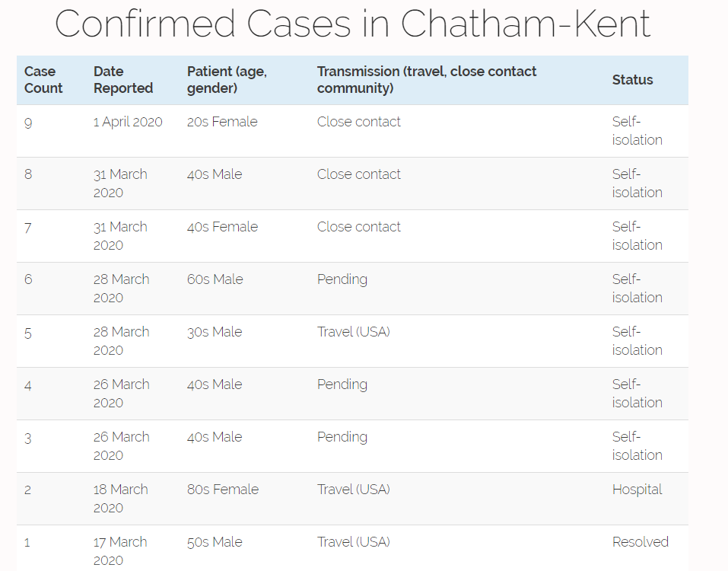Screen dimensions: 728x571
Task: Click the 40s Female patient cell
Action: click(x=222, y=227)
